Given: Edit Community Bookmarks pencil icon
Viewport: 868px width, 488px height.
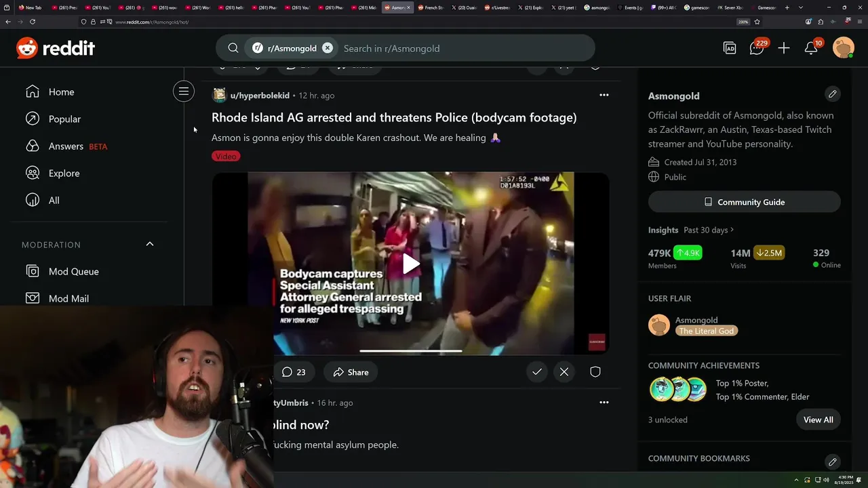Looking at the screenshot, I should click(x=833, y=462).
